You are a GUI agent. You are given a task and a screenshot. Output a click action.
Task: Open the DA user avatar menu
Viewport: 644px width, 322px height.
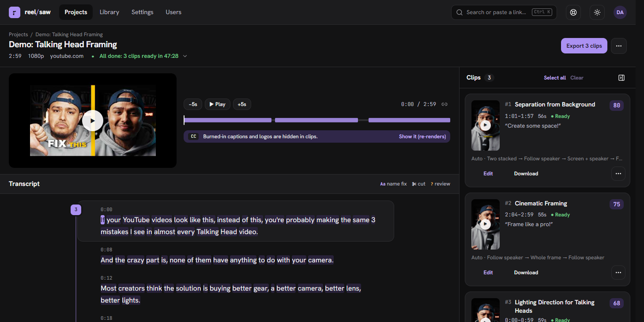click(620, 12)
